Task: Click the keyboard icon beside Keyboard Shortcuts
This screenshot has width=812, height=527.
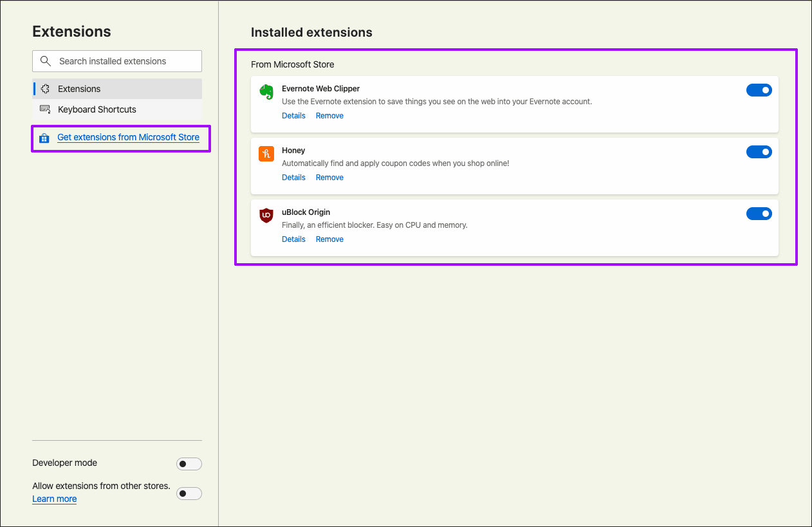Action: click(x=45, y=109)
